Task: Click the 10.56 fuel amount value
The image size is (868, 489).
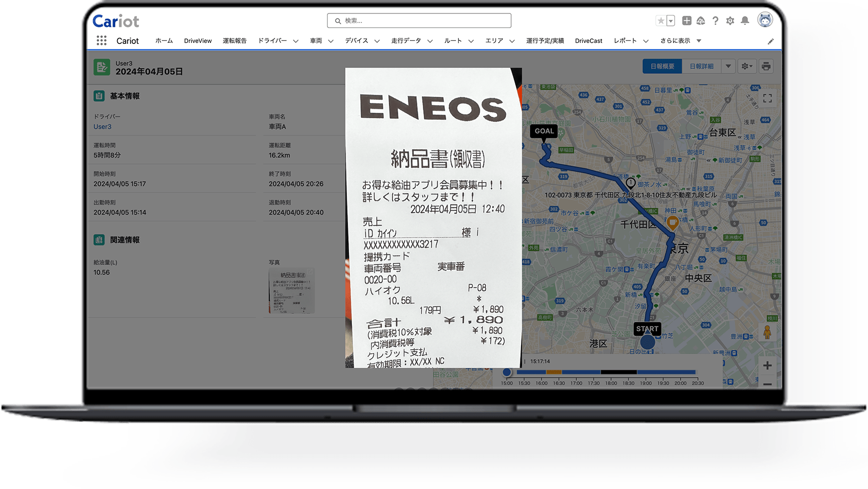Action: 102,272
